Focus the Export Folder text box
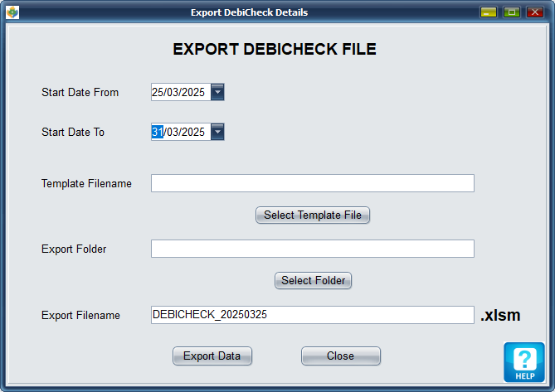The height and width of the screenshot is (392, 555). [312, 249]
